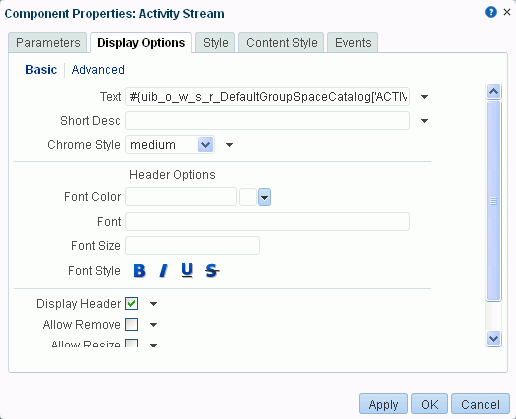516x419 pixels.
Task: Switch to the Parameters tab
Action: [x=48, y=43]
